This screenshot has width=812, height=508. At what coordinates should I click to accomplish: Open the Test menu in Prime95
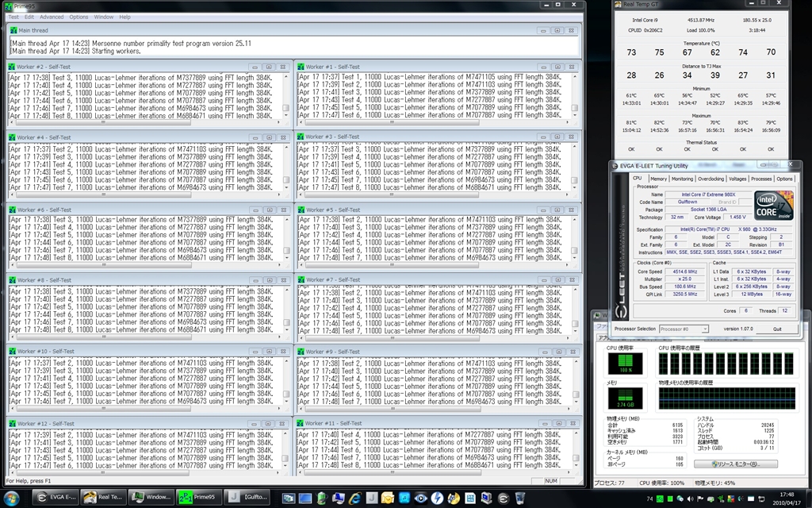[13, 17]
